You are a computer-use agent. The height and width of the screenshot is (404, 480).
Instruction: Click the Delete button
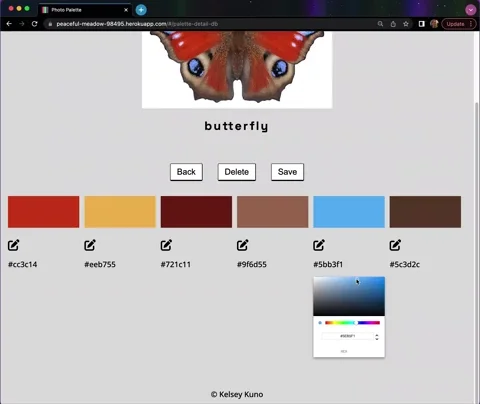click(237, 172)
